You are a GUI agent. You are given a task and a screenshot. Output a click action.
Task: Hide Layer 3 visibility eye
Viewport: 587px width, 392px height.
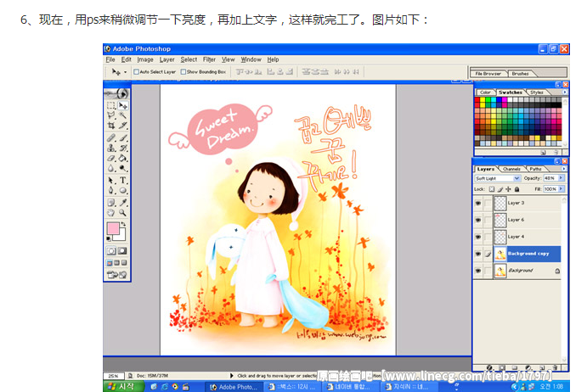478,203
